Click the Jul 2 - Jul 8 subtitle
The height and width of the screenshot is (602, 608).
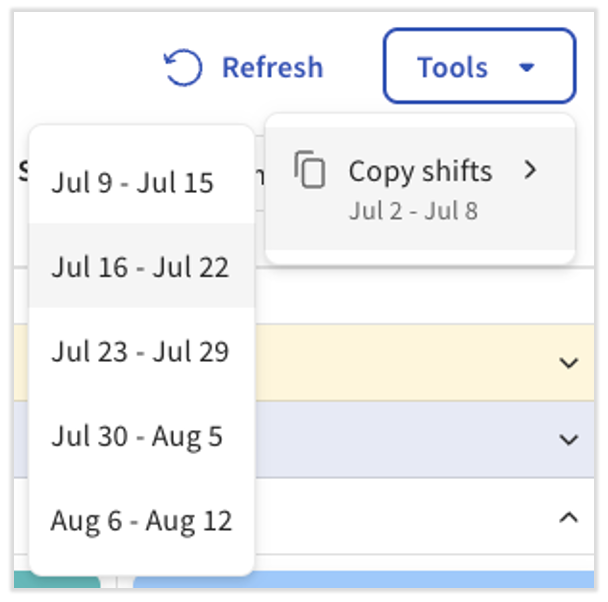[x=413, y=212]
